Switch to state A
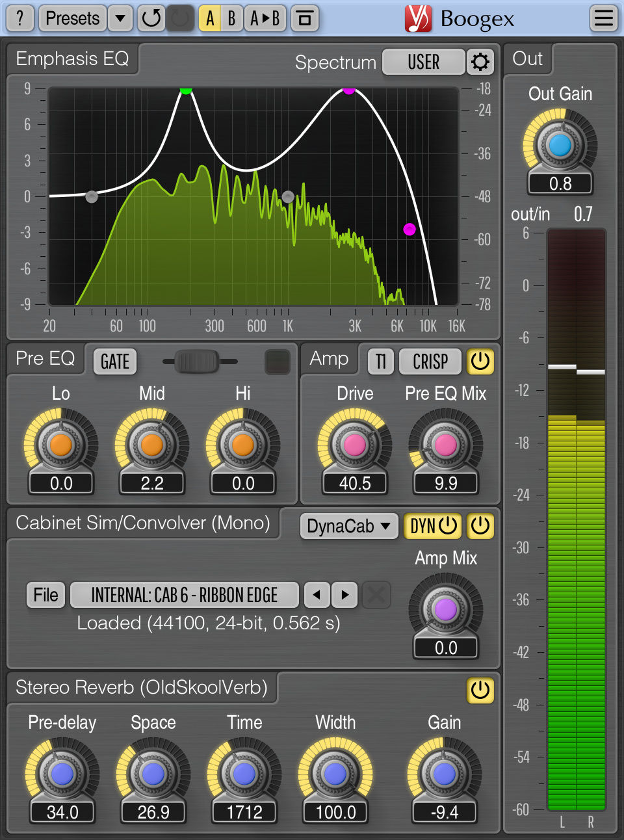This screenshot has width=624, height=840. pos(209,18)
